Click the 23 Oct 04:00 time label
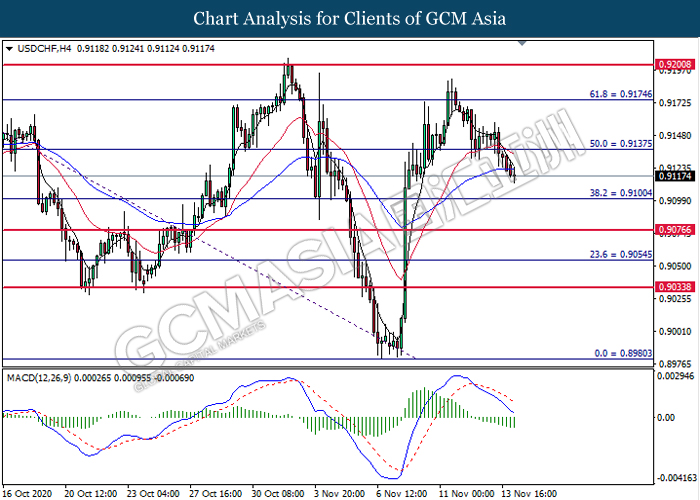Image resolution: width=700 pixels, height=500 pixels. click(x=153, y=493)
